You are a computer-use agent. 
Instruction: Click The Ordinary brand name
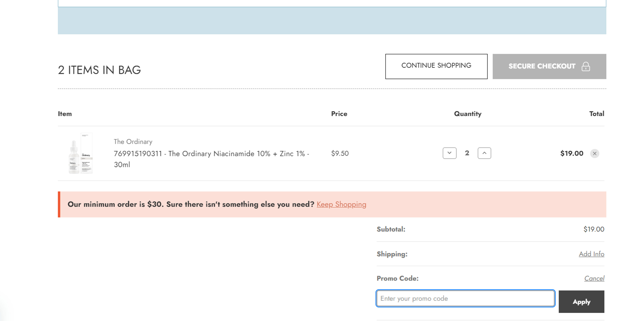[133, 142]
